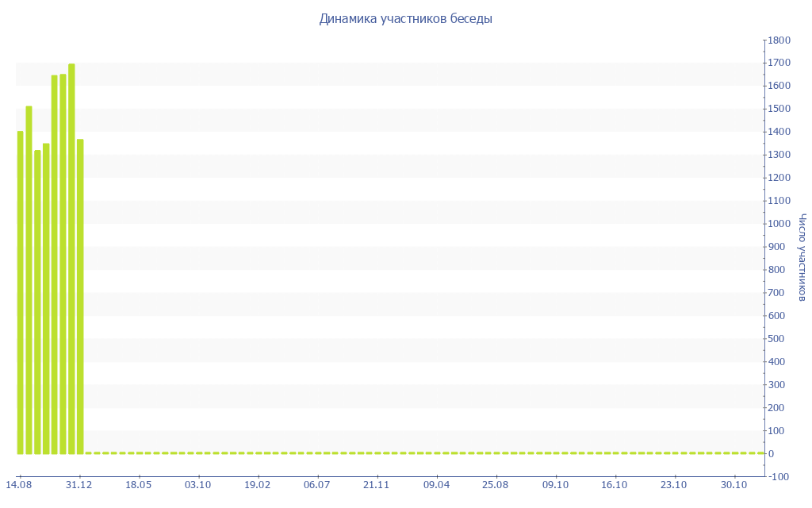Pick the 21.11 date tick label
This screenshot has width=812, height=508.
(377, 485)
